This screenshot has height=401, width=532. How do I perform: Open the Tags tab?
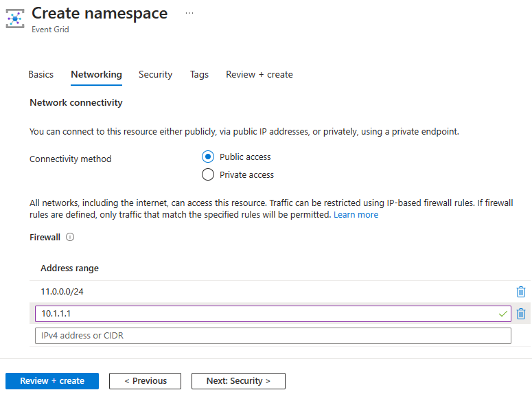(199, 75)
